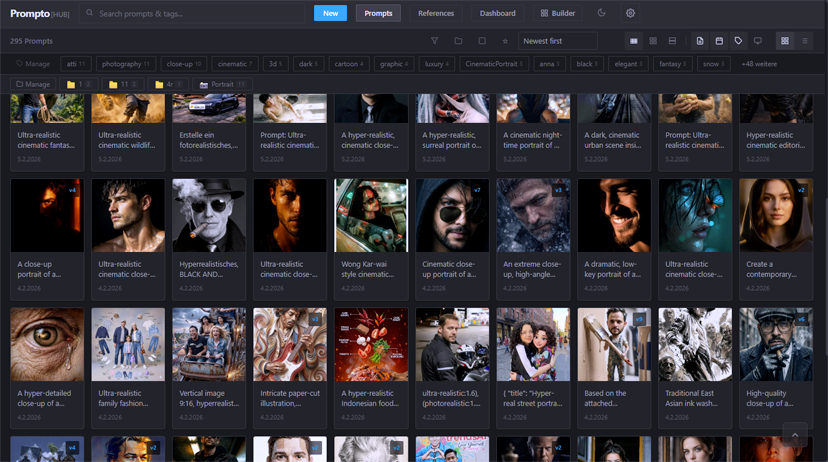Open the Traditional East Asian ink wash card
This screenshot has height=462, width=828.
[x=695, y=368]
